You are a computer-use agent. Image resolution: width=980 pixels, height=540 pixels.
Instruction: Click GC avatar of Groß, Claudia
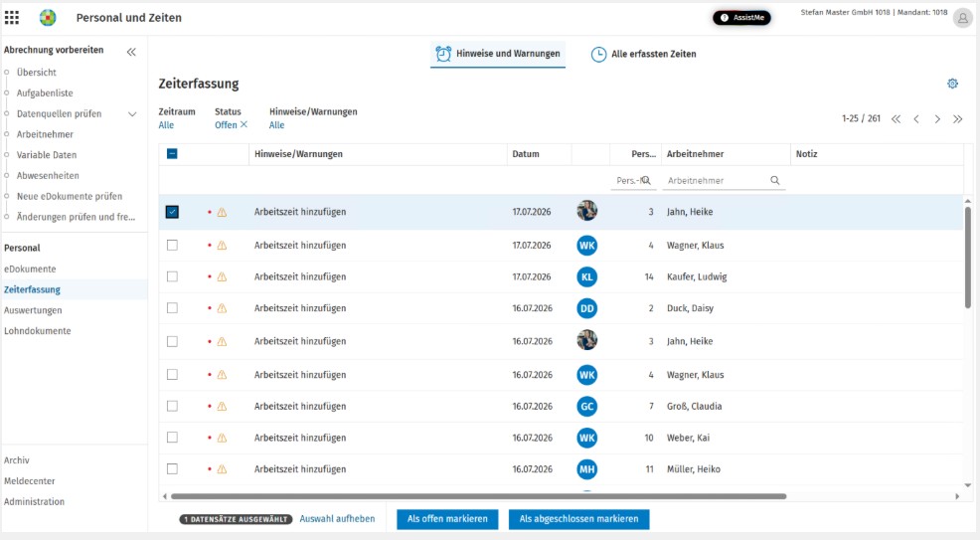(586, 407)
